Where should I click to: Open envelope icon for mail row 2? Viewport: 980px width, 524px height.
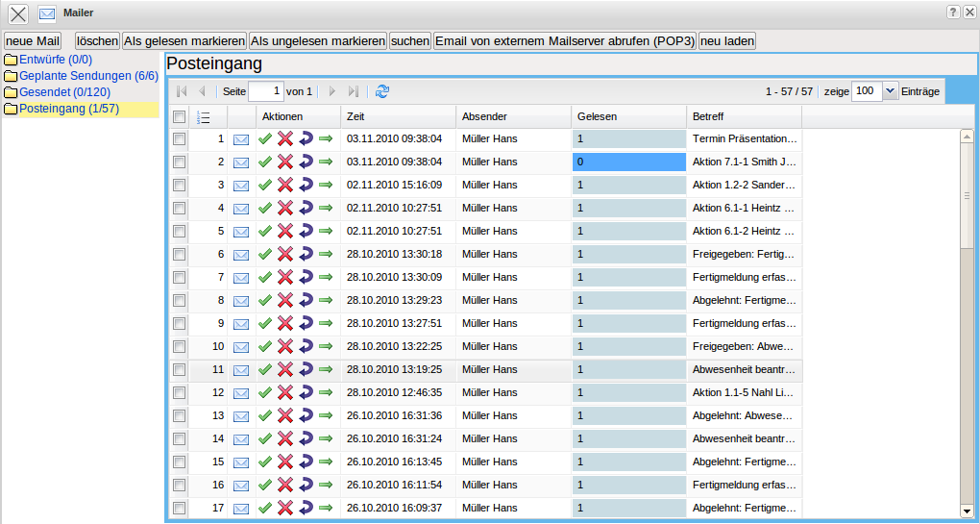tap(241, 162)
